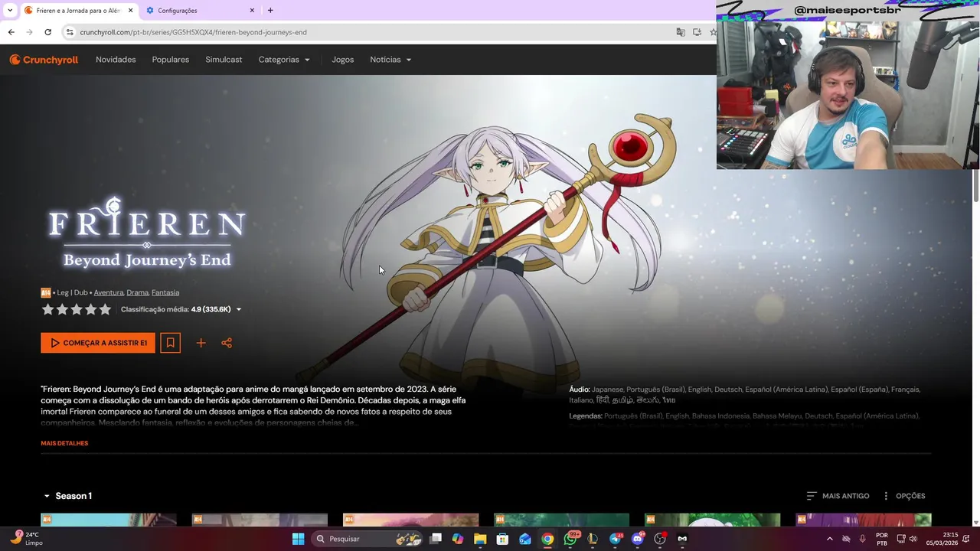This screenshot has height=551, width=980.
Task: Open Chrome from taskbar
Action: click(547, 539)
